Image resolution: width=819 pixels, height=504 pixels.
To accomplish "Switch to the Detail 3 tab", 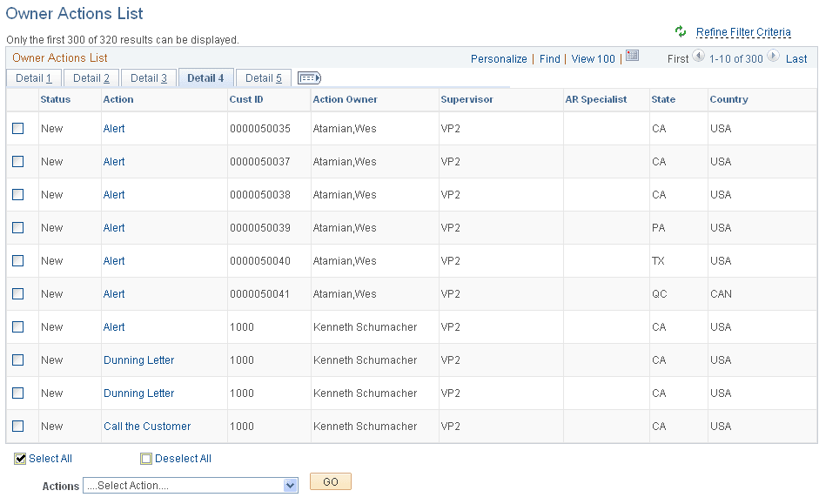I will (x=148, y=77).
